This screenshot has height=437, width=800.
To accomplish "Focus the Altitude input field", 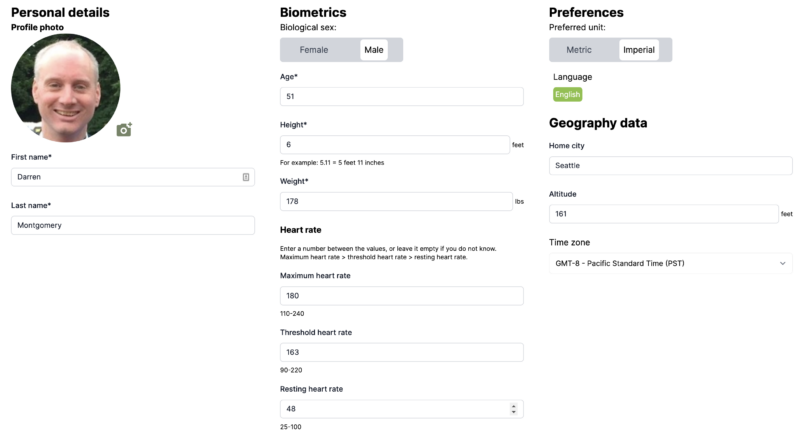I will (x=663, y=214).
